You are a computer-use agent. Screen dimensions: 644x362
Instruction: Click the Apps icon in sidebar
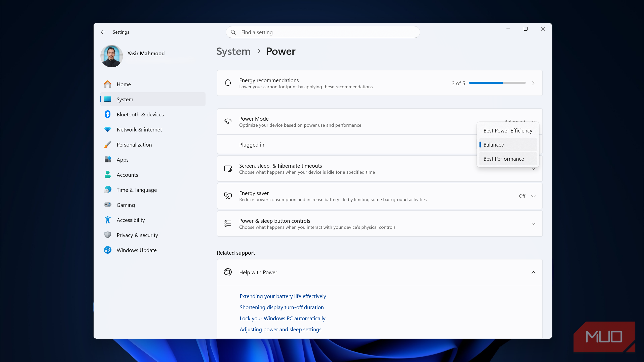pos(108,159)
